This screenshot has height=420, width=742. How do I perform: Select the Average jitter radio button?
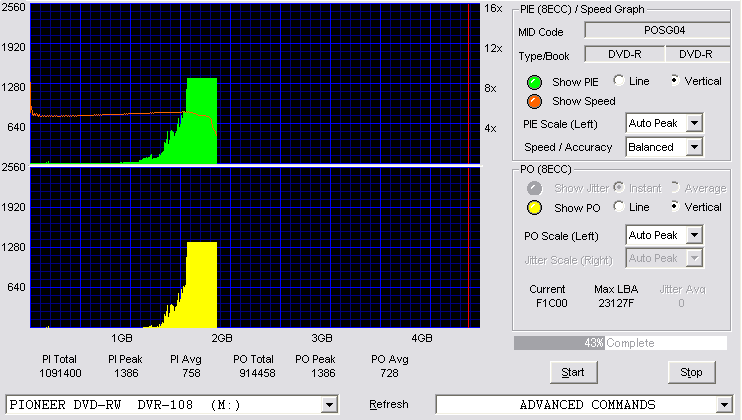click(675, 187)
